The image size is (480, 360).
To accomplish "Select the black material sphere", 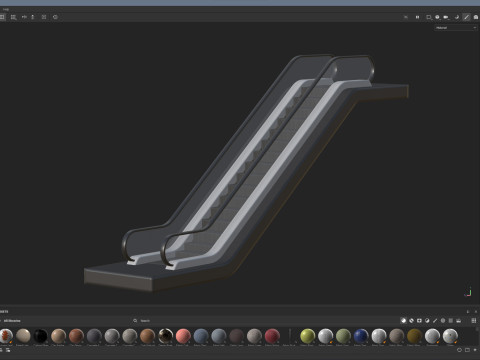I will coord(41,336).
